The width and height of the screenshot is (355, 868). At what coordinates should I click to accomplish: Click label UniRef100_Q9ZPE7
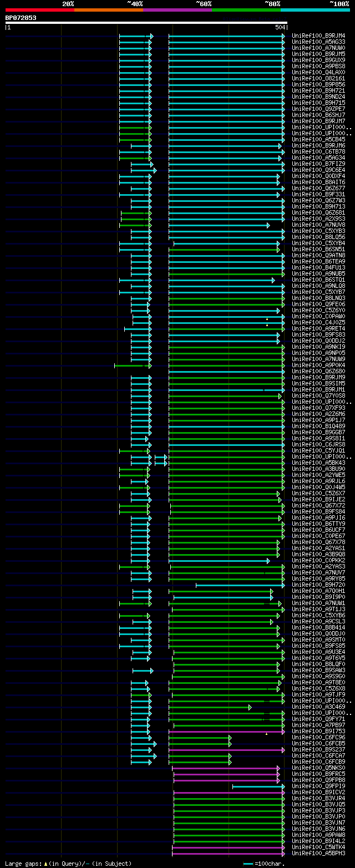coord(318,109)
